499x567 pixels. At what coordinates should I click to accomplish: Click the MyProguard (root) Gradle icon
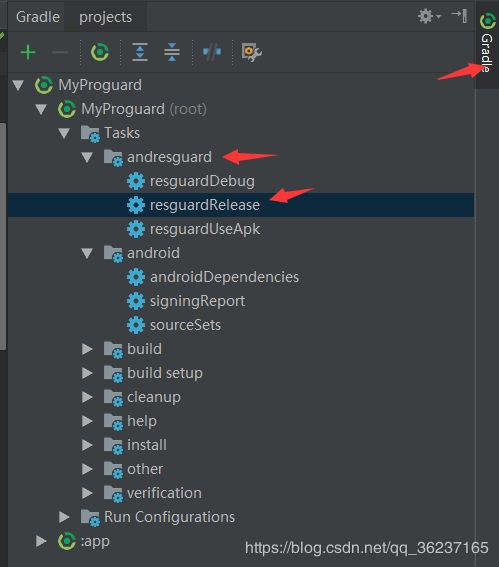point(67,109)
